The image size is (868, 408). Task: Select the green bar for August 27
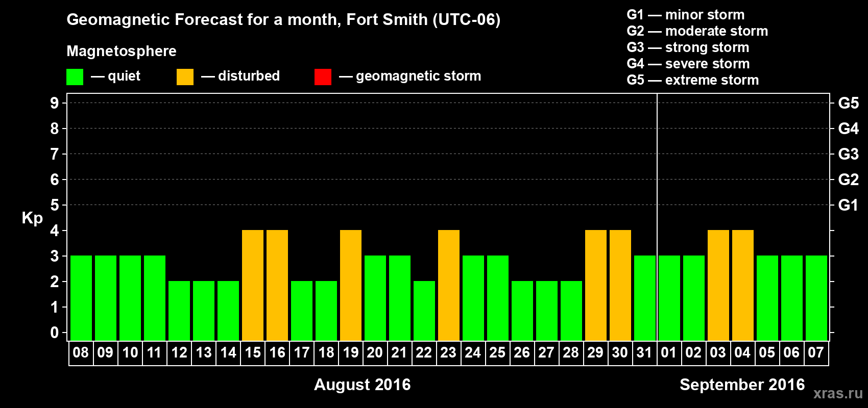pyautogui.click(x=547, y=311)
